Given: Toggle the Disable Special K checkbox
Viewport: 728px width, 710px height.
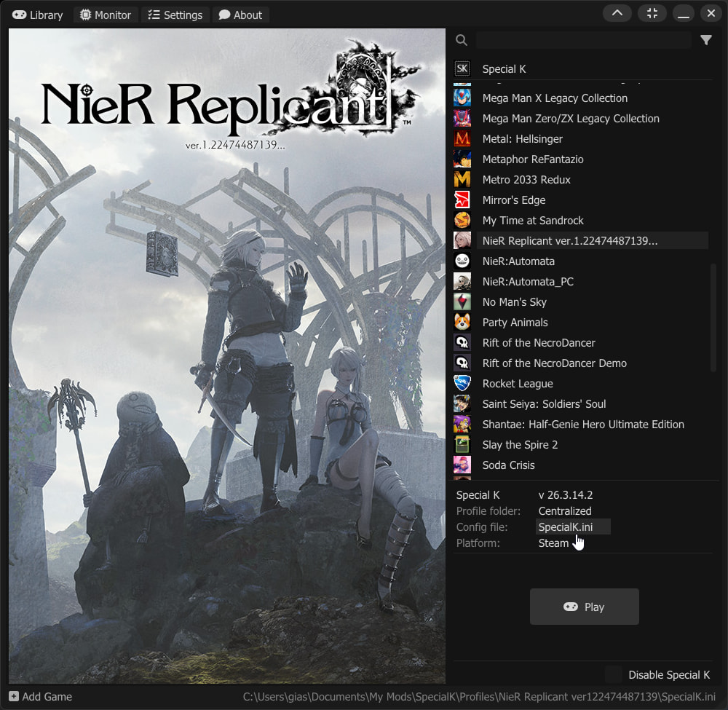Looking at the screenshot, I should click(614, 675).
